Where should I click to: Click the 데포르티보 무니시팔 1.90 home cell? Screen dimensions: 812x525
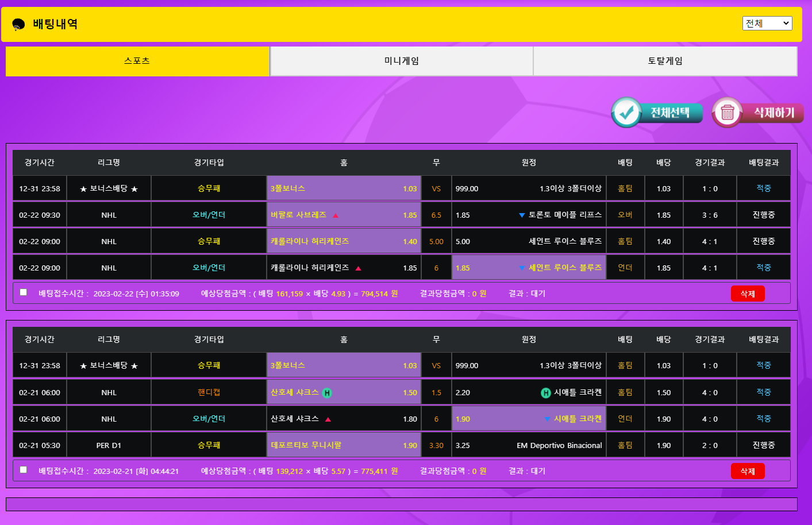(x=344, y=445)
